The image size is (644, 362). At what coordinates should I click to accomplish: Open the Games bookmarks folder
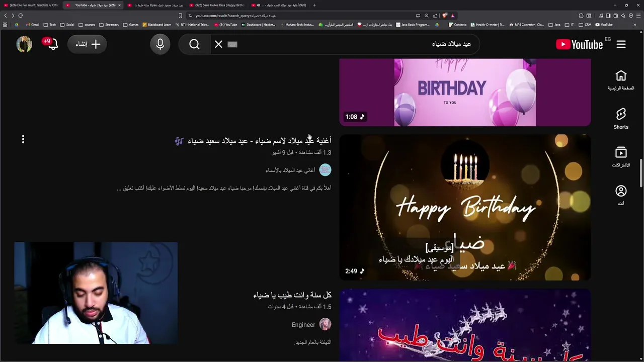tap(131, 25)
